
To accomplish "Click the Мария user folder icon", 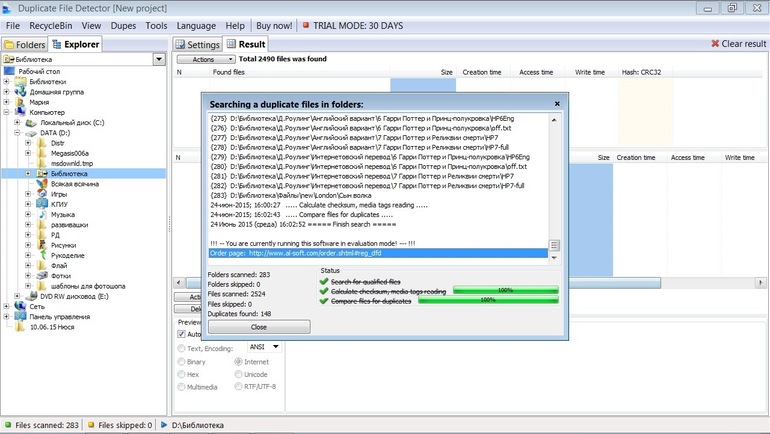I will coord(20,102).
